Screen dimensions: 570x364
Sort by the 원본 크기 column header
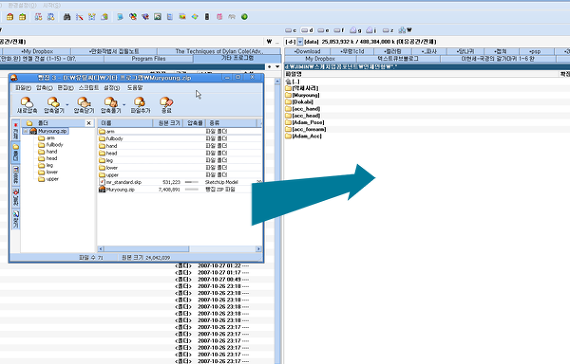point(168,123)
